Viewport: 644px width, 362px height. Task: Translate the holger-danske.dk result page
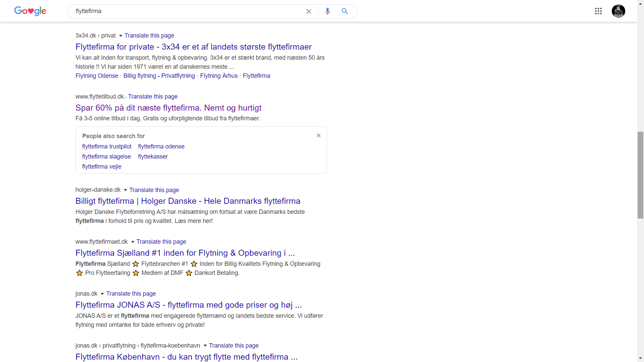click(154, 190)
